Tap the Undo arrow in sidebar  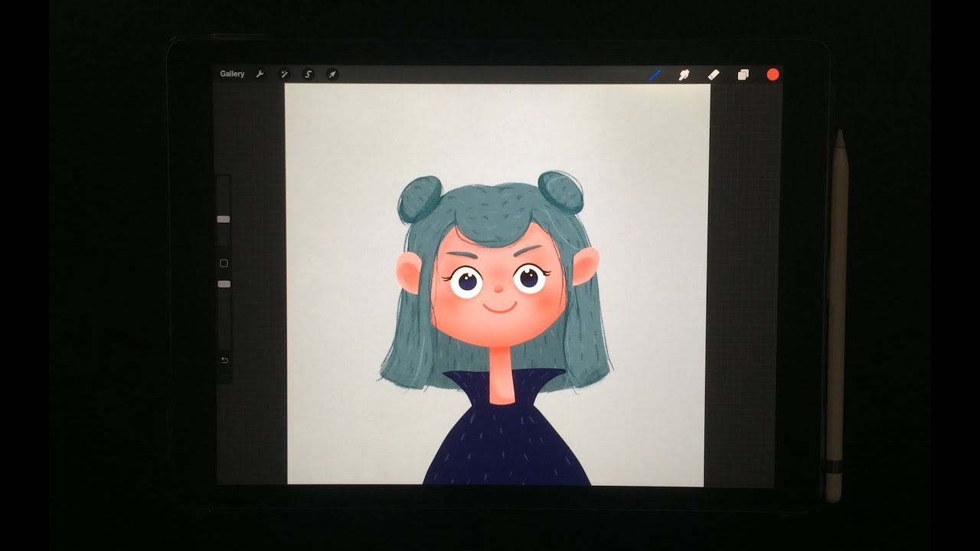pos(224,360)
